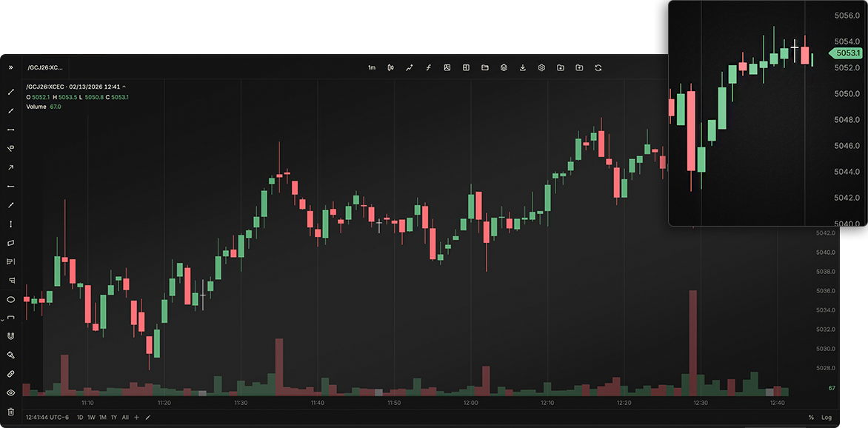This screenshot has width=868, height=428.
Task: Take a chart snapshot with the camera icon
Action: pos(447,67)
